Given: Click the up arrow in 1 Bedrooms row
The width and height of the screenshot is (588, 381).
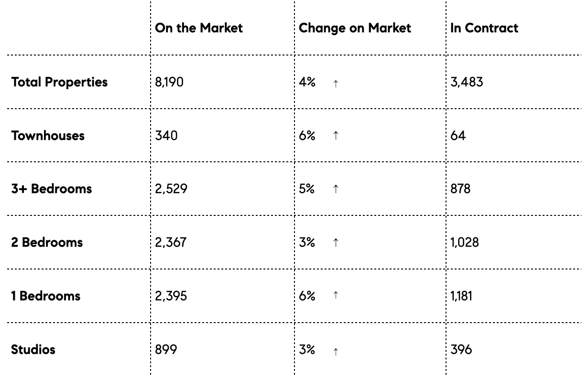Looking at the screenshot, I should pos(336,297).
